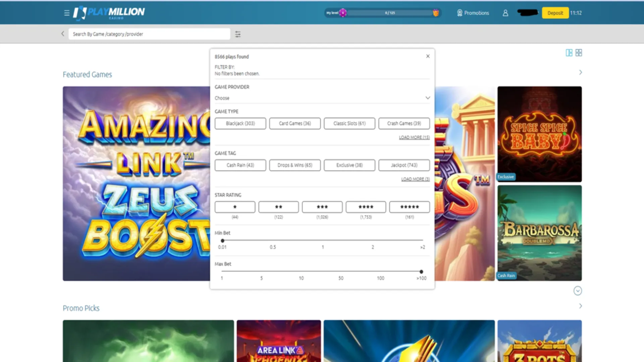Click the back arrow beside search field
Screen dimensions: 644x362
pyautogui.click(x=63, y=34)
